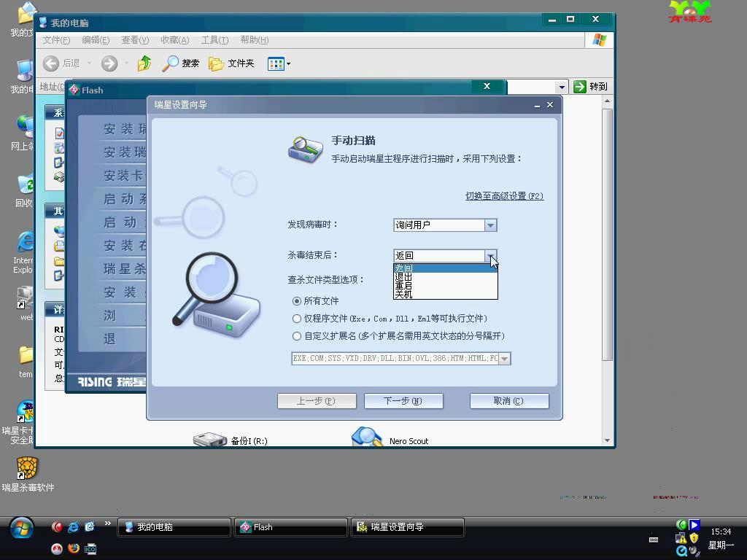Minimize the 瑞星设置向导 wizard dialog
The width and height of the screenshot is (747, 560).
coord(537,105)
